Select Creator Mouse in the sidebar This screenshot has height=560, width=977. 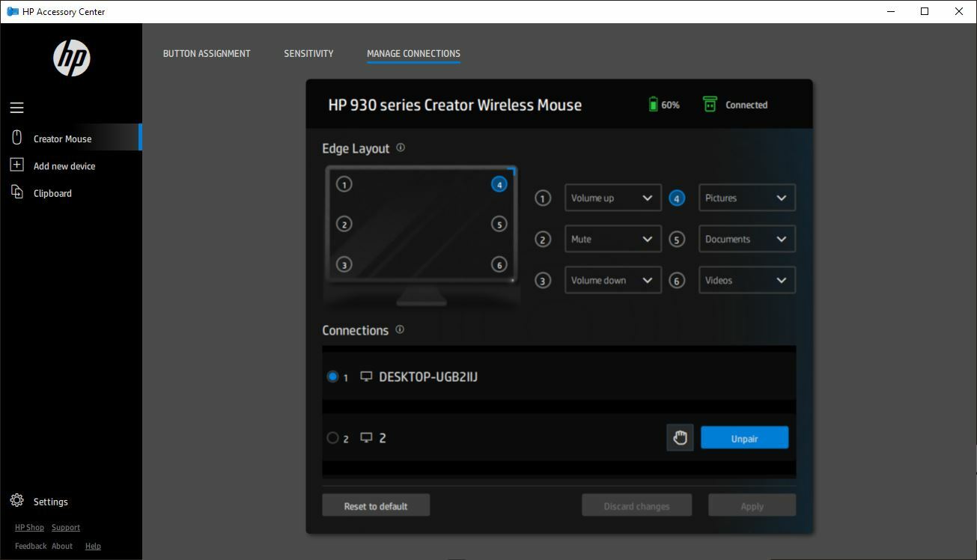click(x=61, y=138)
